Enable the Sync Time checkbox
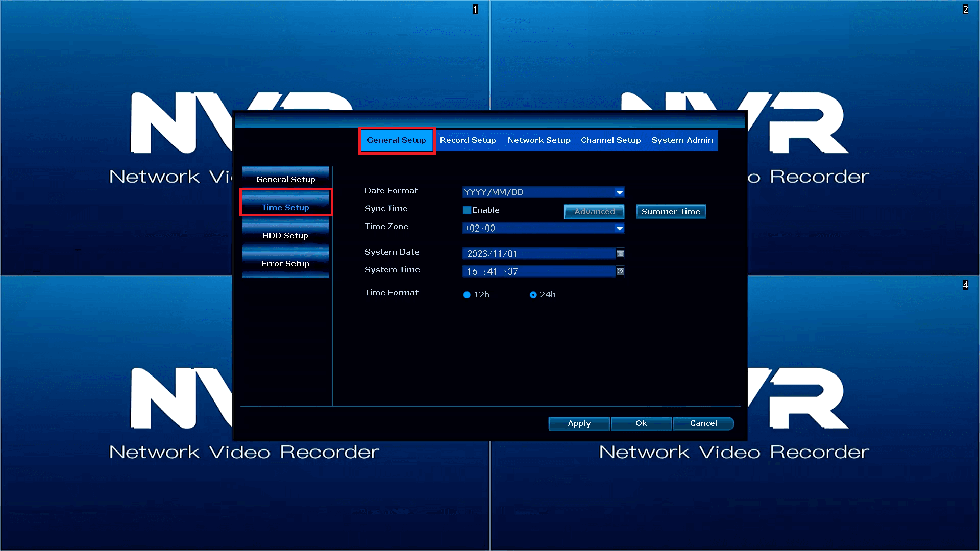Screen dimensions: 980x551 pyautogui.click(x=467, y=210)
